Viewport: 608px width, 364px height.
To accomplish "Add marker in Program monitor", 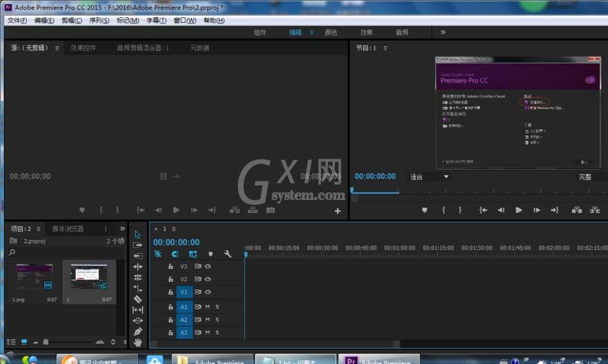I will pos(425,210).
